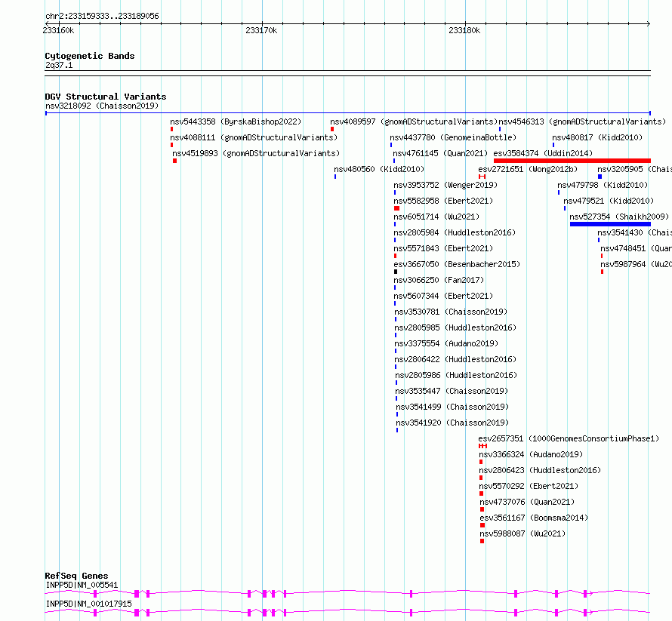
Task: Click nsv3535447 (Chaisson2019) label
Action: click(452, 391)
